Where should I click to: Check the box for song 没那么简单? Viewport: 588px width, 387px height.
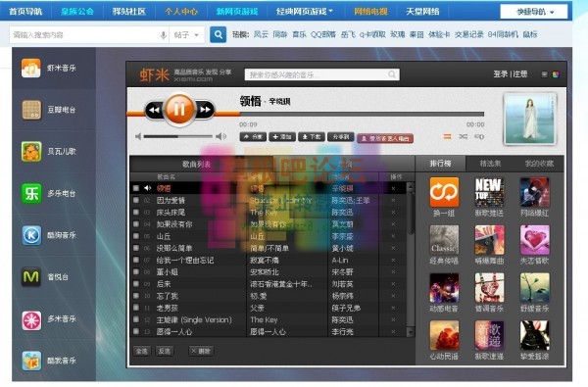[136, 248]
